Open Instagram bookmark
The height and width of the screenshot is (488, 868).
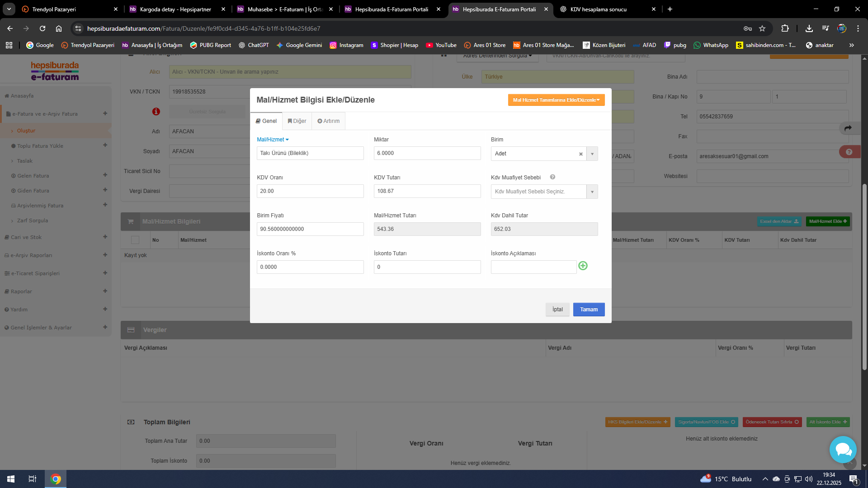click(x=347, y=45)
